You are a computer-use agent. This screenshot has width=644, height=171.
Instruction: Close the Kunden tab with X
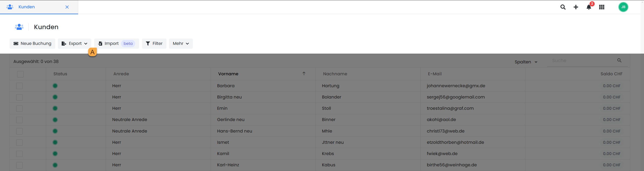point(67,7)
